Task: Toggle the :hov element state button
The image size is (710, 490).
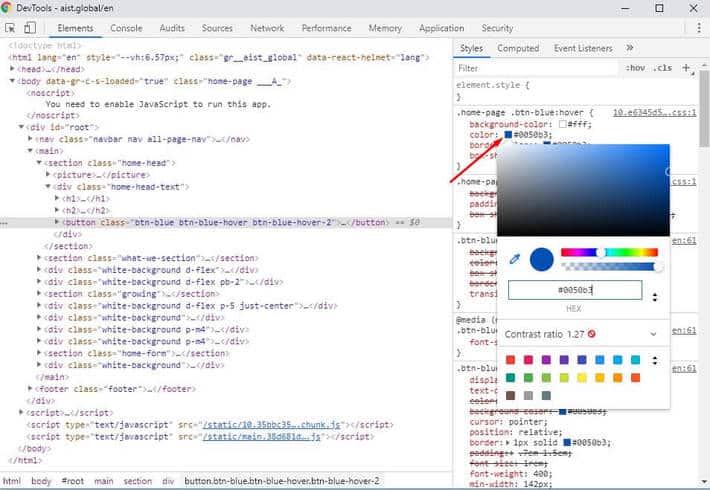Action: 635,68
